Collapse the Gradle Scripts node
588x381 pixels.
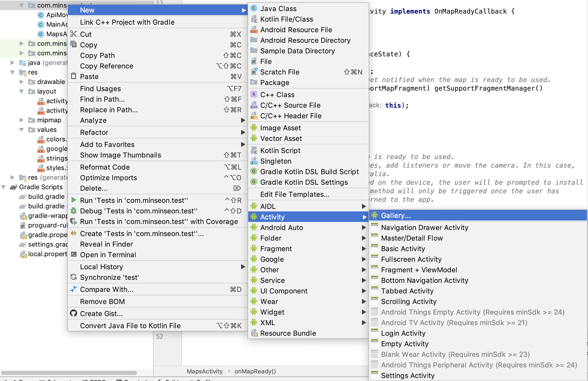(x=4, y=187)
